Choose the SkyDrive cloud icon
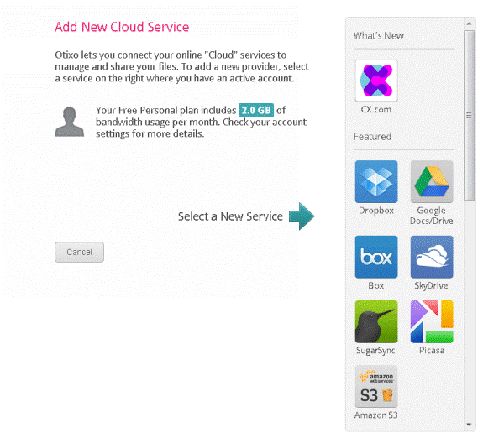Screen dimensions: 504x438 pos(432,257)
